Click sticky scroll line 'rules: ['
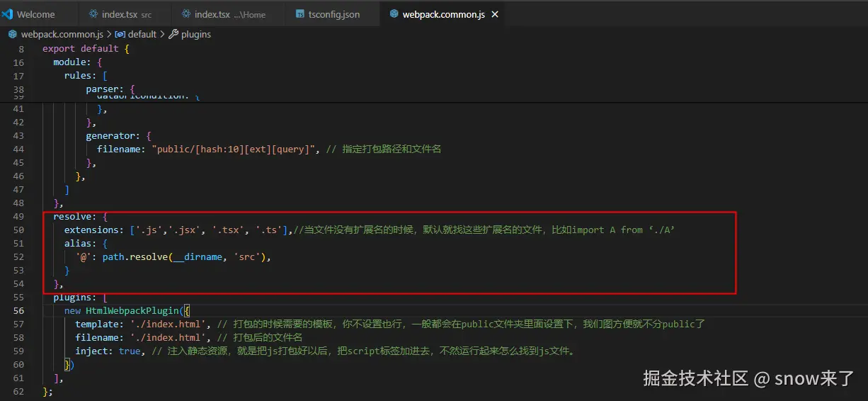Screen dimensions: 868x401 [86, 76]
